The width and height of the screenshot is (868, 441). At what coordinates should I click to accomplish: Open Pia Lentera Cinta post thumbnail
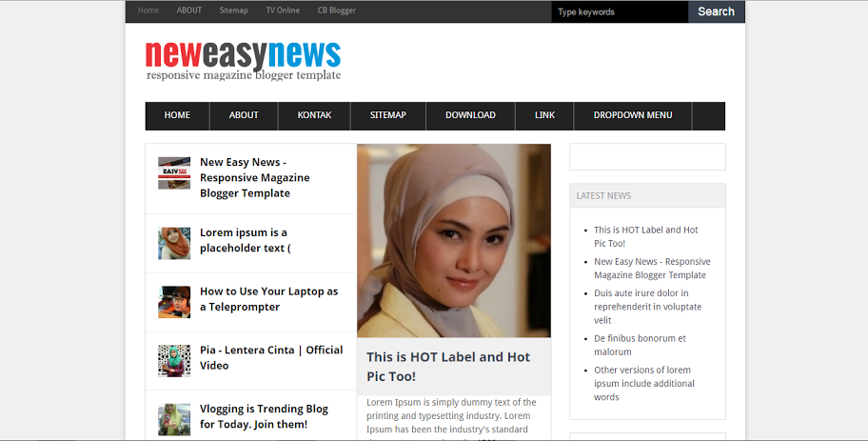174,361
